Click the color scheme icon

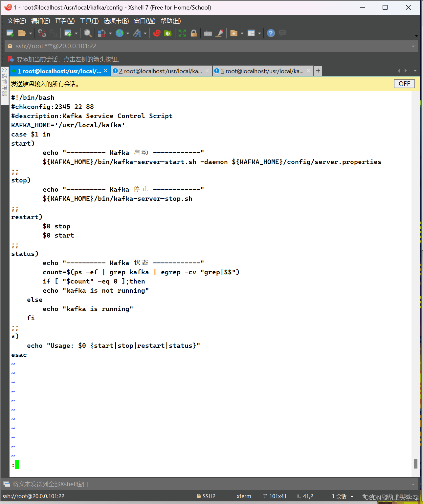[x=102, y=33]
